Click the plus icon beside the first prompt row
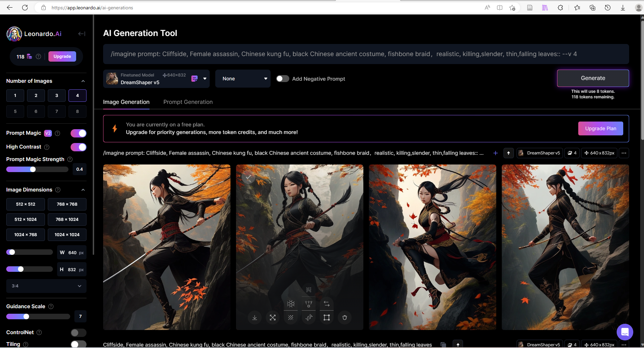This screenshot has height=348, width=644. point(496,153)
